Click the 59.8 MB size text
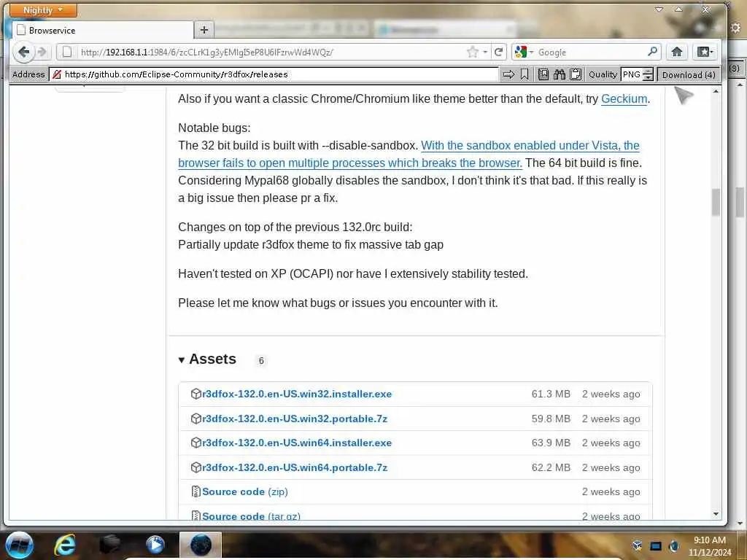The height and width of the screenshot is (560, 747). (551, 419)
